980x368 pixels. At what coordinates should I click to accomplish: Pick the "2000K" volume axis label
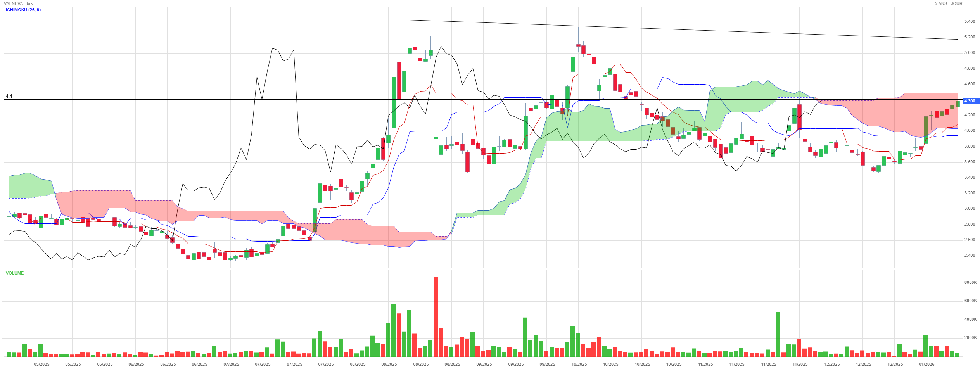tap(971, 337)
